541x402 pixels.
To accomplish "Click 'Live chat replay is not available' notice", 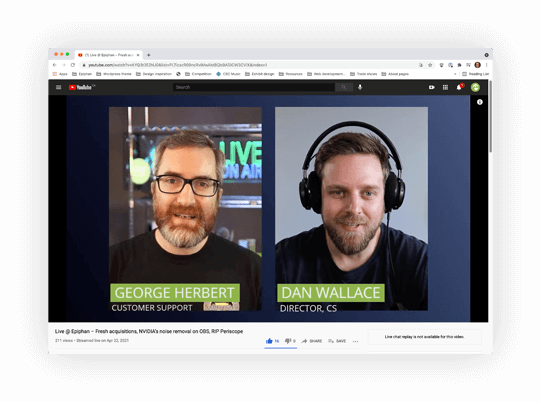I will (424, 337).
